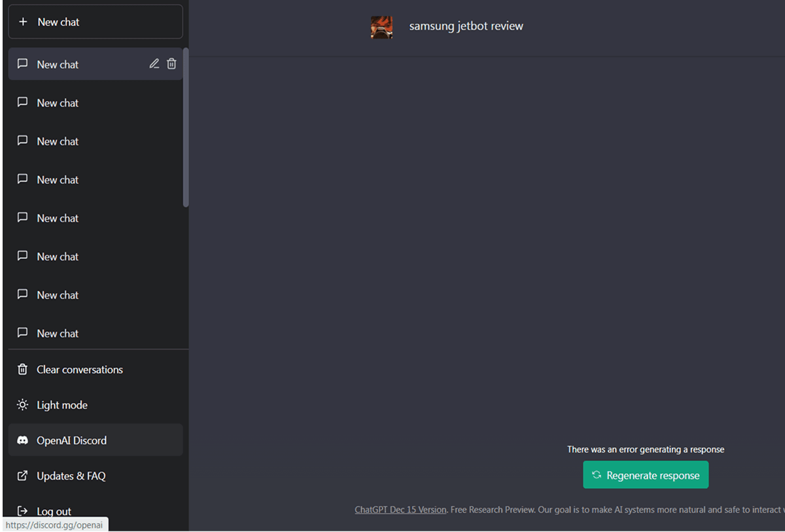Open the last visible New chat entry
The image size is (785, 532).
(58, 333)
